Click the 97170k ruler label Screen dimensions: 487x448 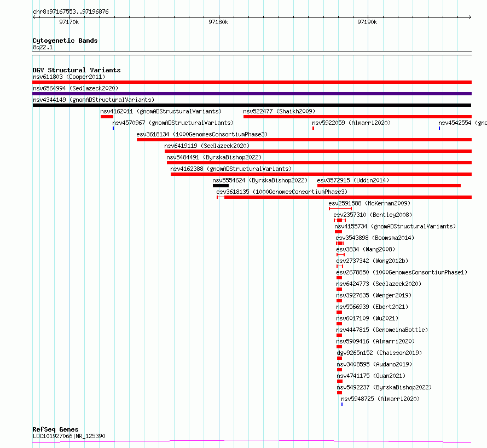point(69,22)
